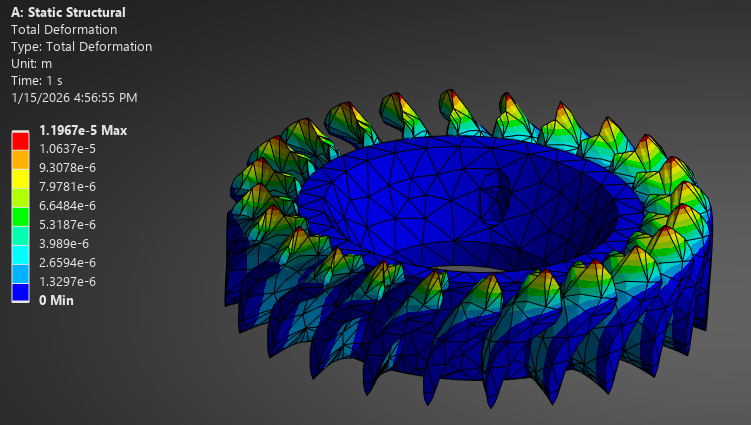Click the 'Unit: m' label
This screenshot has width=751, height=425.
(31, 64)
